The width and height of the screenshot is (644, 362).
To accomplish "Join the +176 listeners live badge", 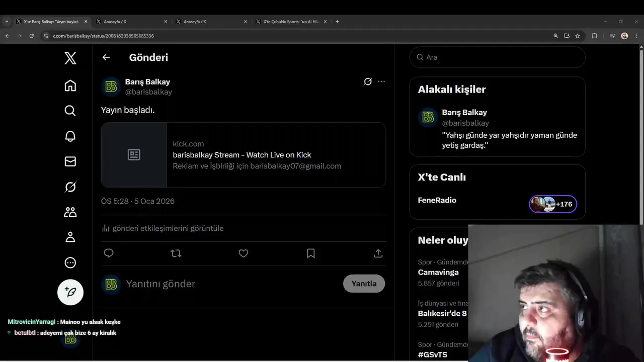I will (553, 204).
